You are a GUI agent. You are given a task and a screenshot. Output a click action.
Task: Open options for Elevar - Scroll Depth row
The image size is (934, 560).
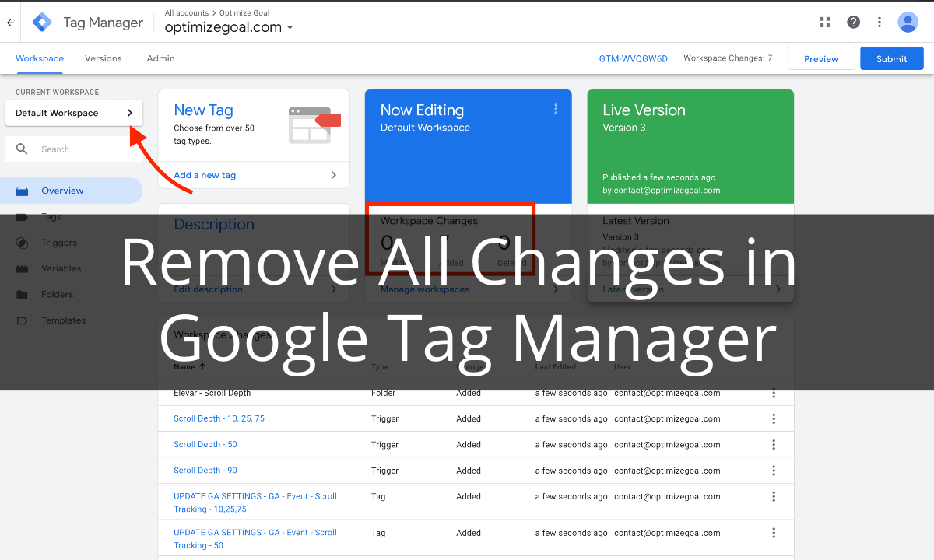click(773, 394)
